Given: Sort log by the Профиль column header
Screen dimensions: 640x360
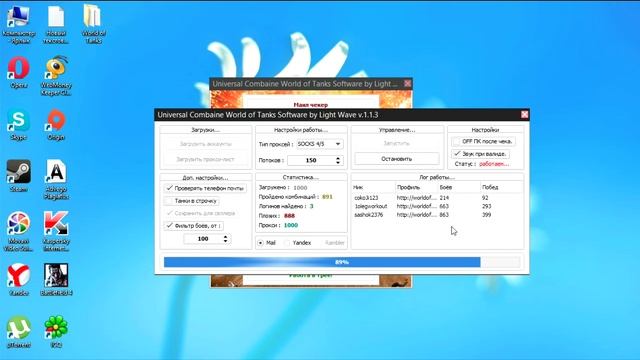Looking at the screenshot, I should tap(416, 187).
